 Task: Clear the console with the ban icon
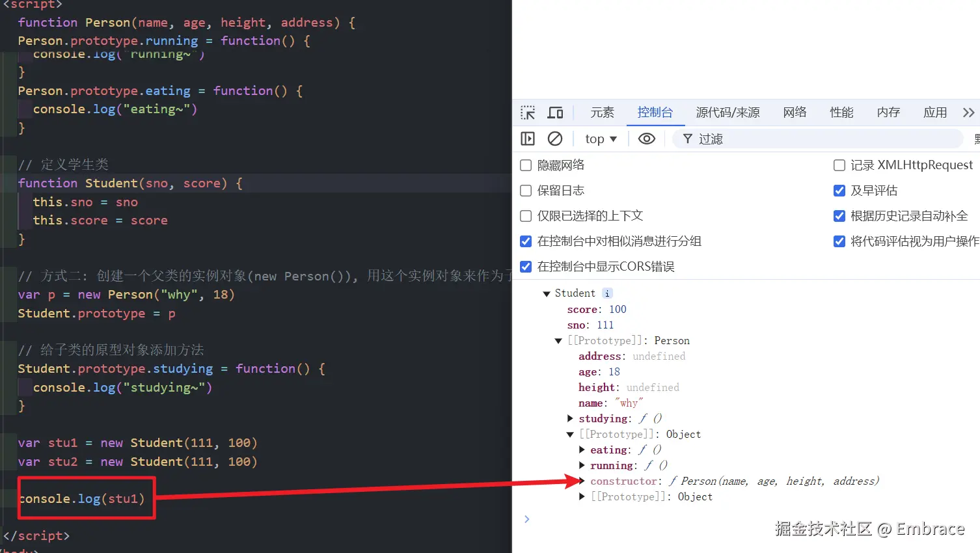(x=555, y=139)
